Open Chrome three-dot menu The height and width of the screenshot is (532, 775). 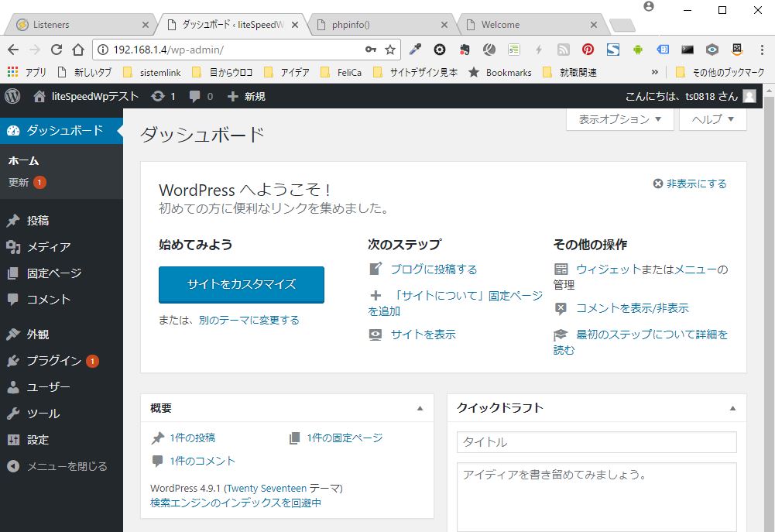(762, 50)
